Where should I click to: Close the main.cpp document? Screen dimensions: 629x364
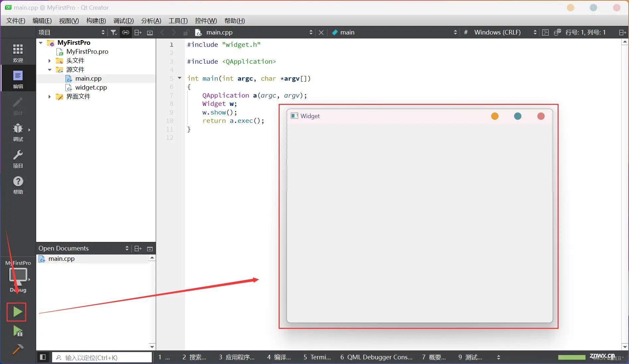[x=321, y=33]
